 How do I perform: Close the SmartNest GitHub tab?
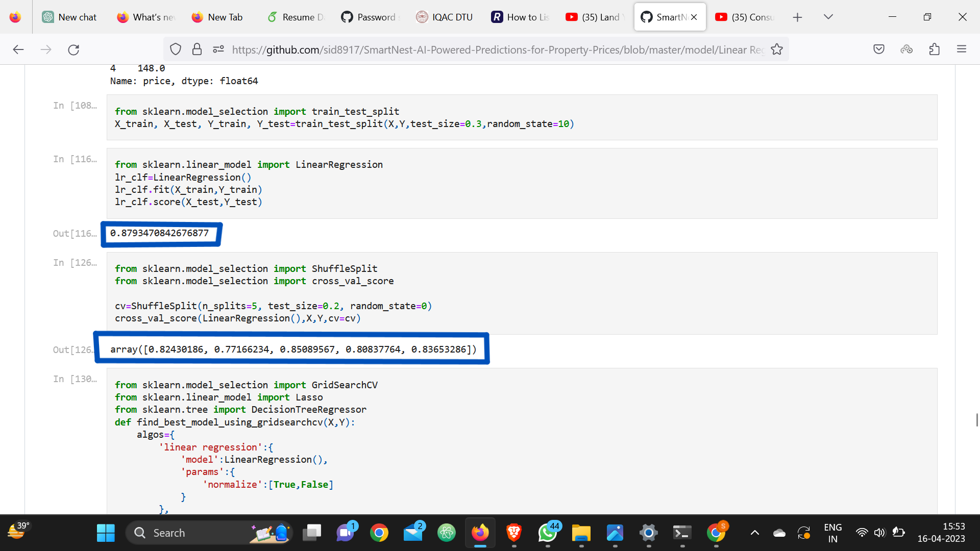tap(694, 17)
